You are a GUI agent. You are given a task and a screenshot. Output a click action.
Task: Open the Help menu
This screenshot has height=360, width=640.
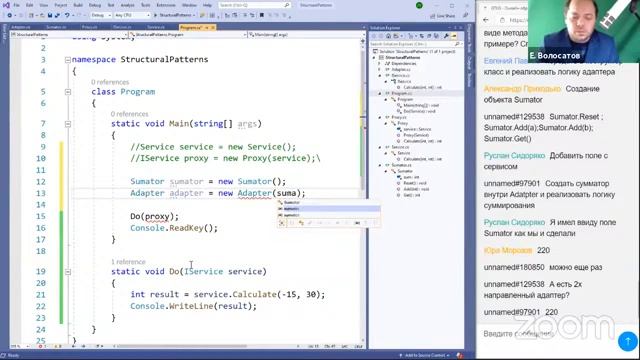point(207,5)
